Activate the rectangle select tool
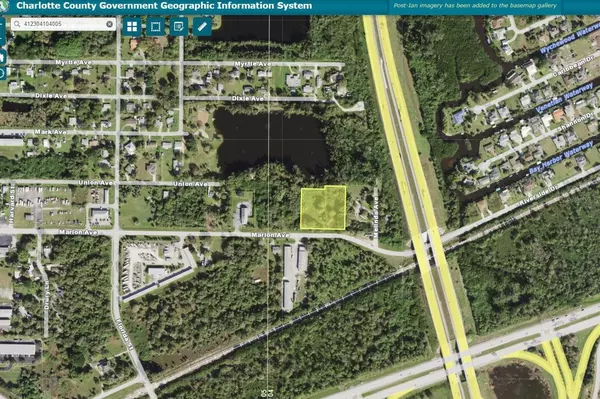 155,26
